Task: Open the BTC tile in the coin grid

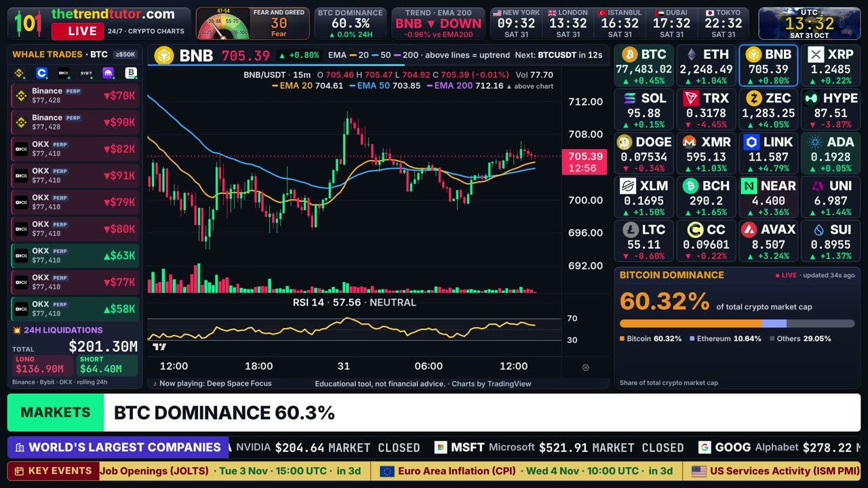Action: click(644, 66)
